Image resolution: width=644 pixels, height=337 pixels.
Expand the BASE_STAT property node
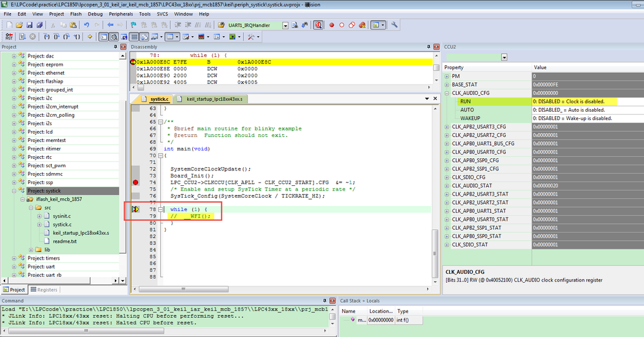pos(447,85)
